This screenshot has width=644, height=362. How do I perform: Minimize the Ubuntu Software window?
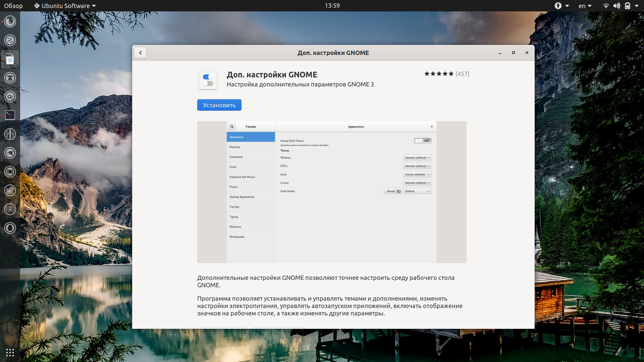tap(500, 53)
